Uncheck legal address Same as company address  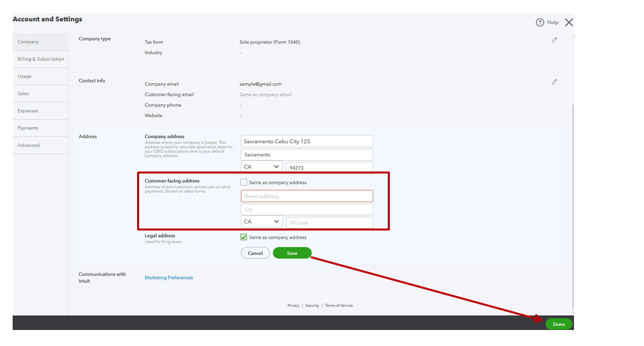click(244, 237)
